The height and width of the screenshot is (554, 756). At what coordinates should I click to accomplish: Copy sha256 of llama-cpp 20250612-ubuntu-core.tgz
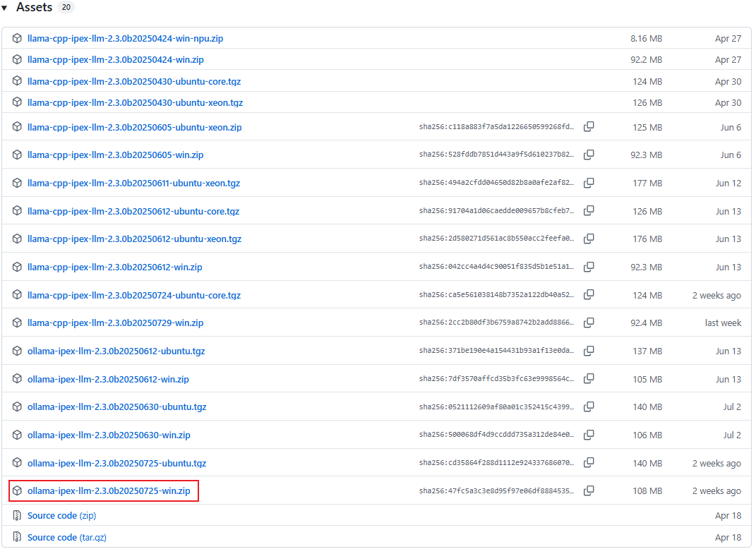point(589,211)
